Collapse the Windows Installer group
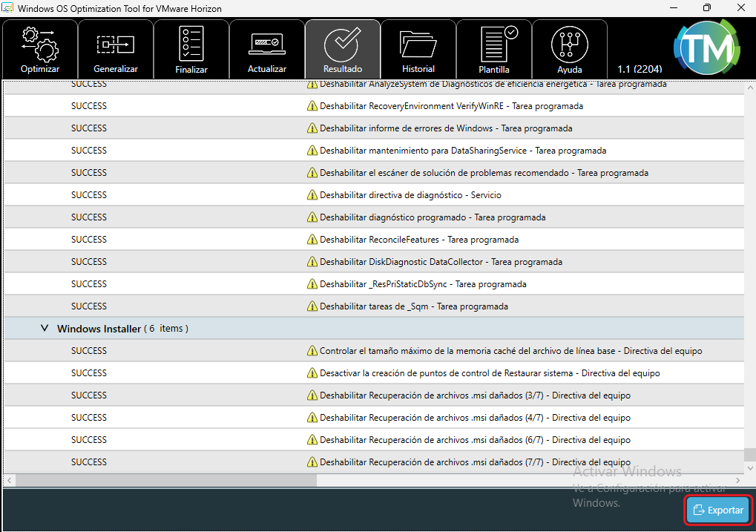Screen dimensions: 756x532 click(x=45, y=328)
